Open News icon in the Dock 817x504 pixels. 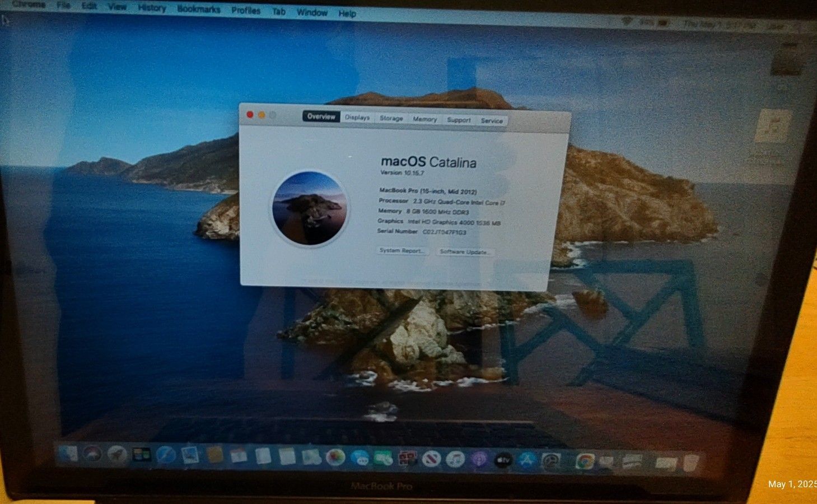pyautogui.click(x=432, y=460)
